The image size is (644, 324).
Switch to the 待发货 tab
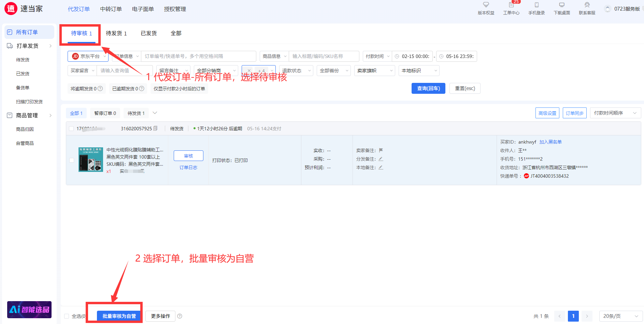(116, 33)
